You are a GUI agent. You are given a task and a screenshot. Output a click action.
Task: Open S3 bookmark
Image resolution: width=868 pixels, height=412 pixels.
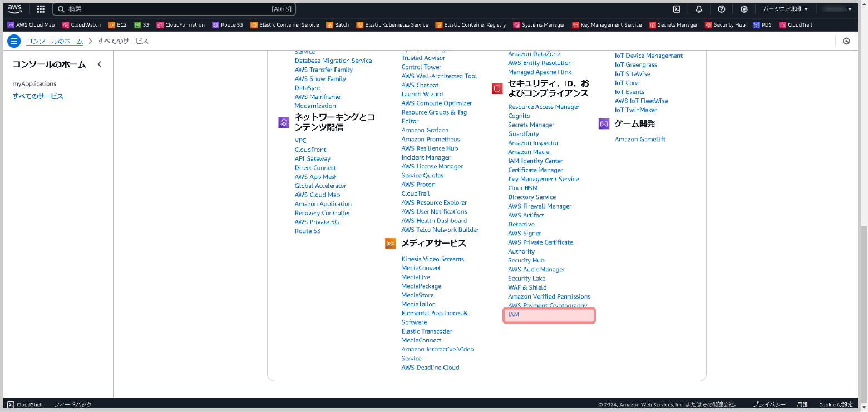141,25
